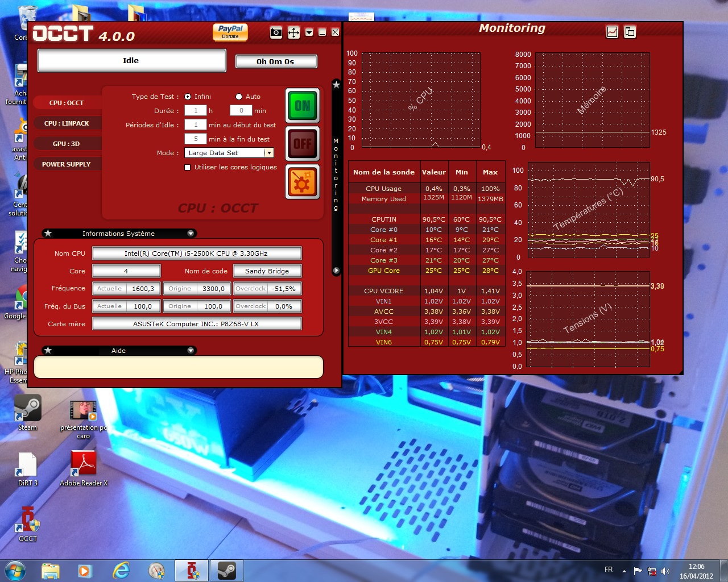Open Steam from the taskbar
This screenshot has height=582, width=728.
tap(227, 570)
